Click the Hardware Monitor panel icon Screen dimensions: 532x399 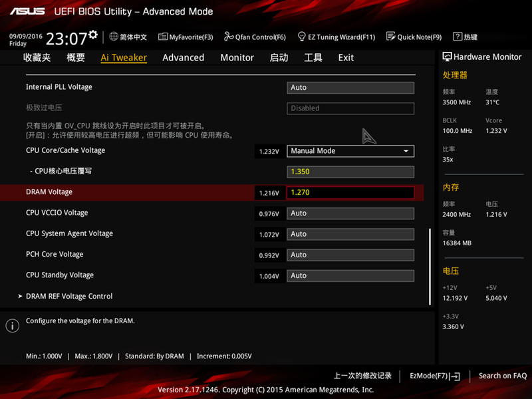pyautogui.click(x=448, y=57)
